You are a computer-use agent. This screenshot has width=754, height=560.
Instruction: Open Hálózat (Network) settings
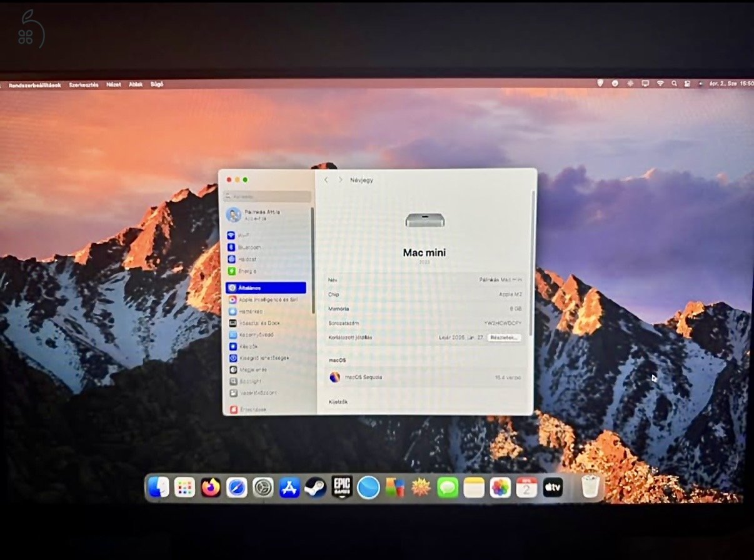(266, 259)
